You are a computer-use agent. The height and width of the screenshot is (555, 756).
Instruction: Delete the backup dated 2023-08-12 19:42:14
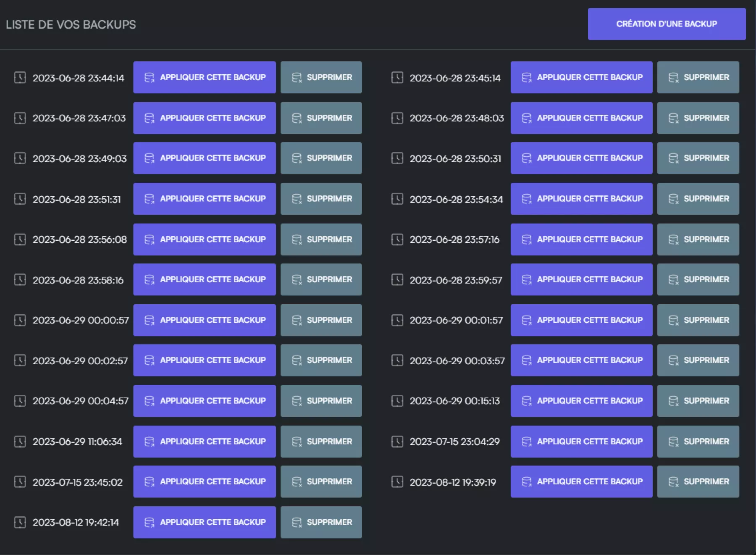point(321,522)
